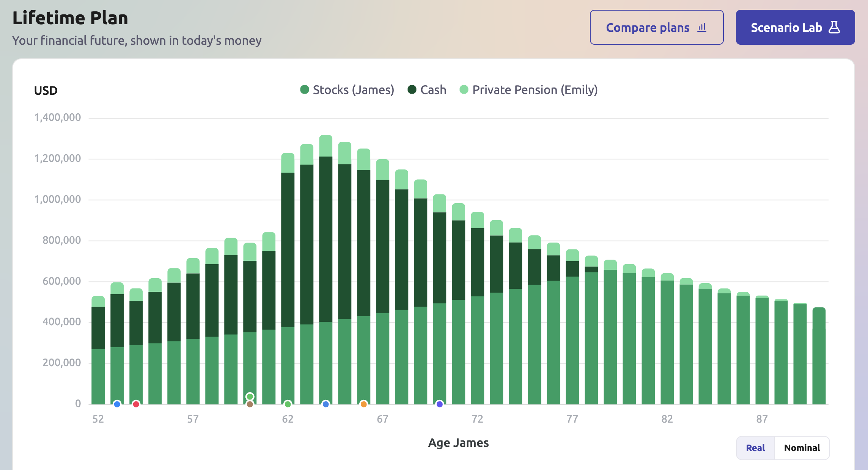Click the red event marker at age 54
Viewport: 868px width, 470px height.
click(136, 404)
